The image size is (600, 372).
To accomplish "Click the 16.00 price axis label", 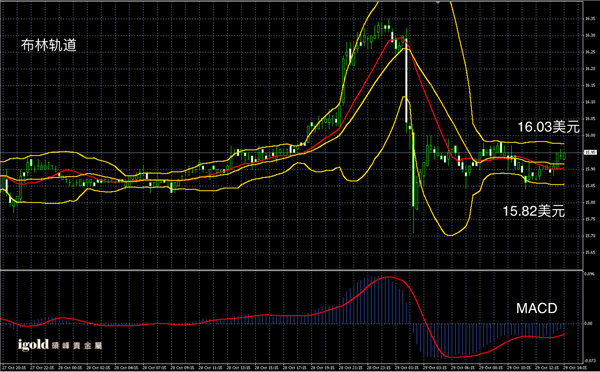I will (590, 135).
